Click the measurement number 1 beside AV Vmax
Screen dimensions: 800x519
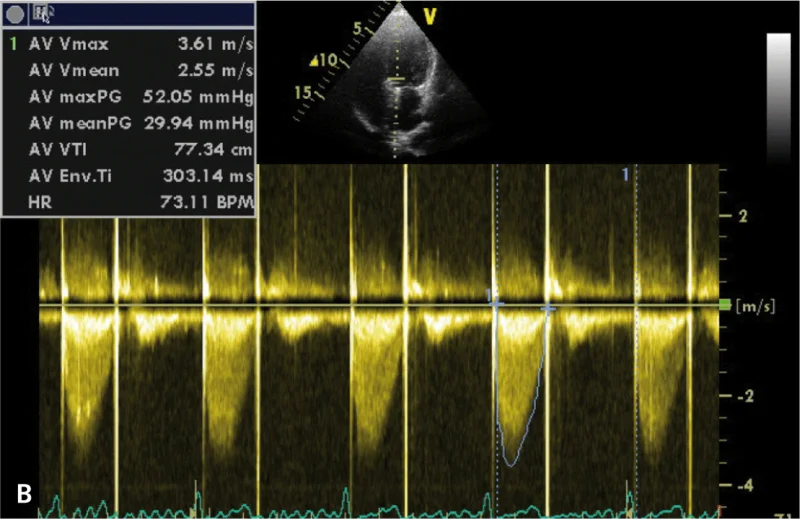click(14, 44)
